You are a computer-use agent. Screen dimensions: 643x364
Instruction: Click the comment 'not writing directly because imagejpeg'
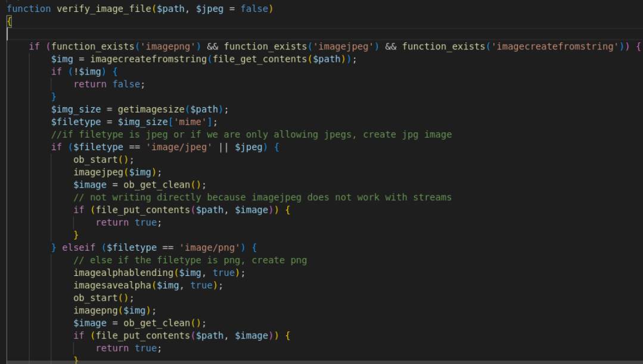pos(262,197)
